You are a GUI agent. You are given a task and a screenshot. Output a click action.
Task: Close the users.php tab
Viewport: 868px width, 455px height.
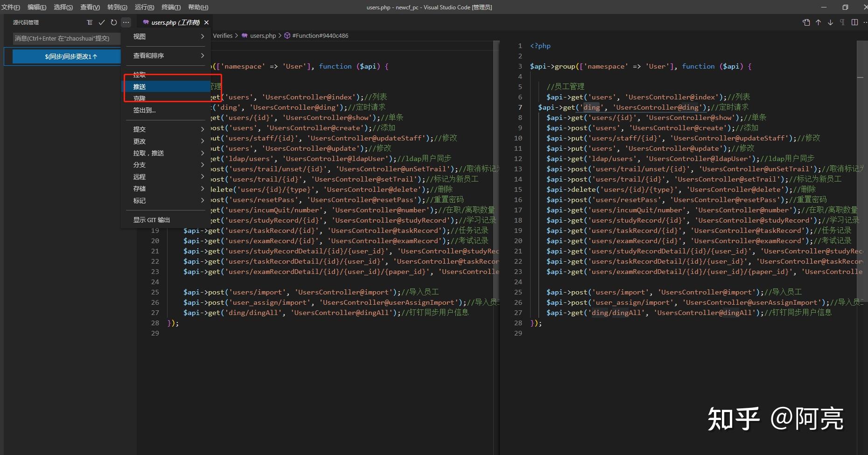206,22
